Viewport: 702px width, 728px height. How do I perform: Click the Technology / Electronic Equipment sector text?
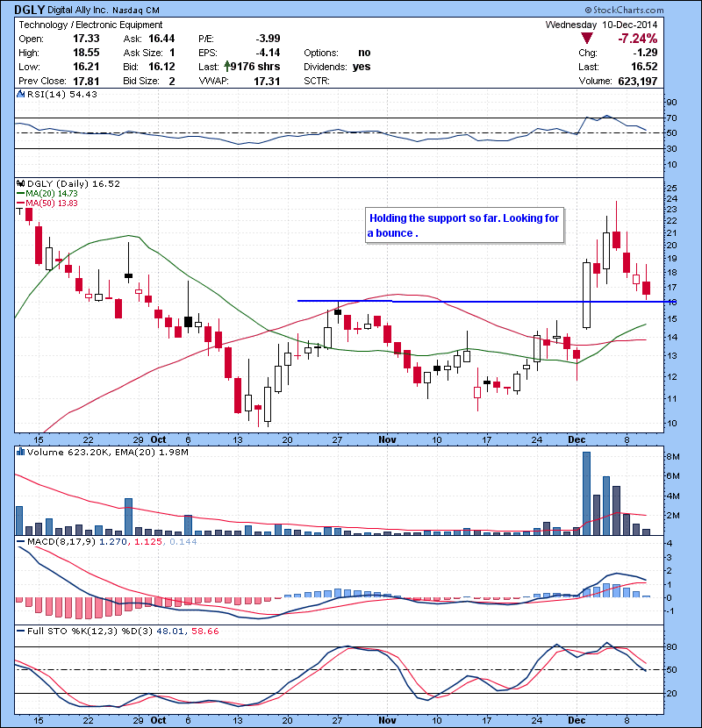[x=90, y=25]
